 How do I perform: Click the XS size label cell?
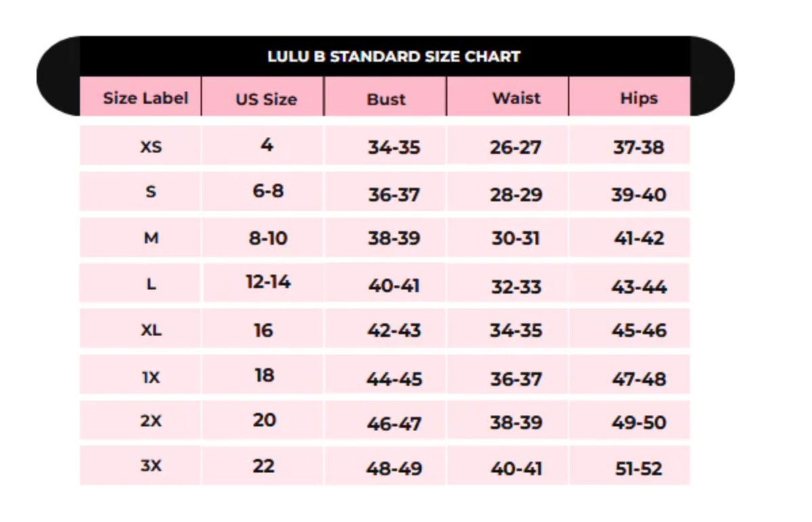pos(150,146)
